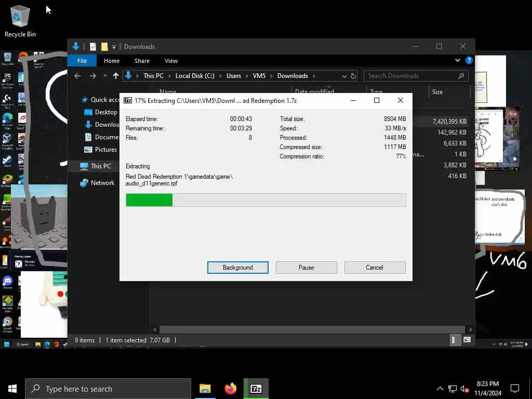This screenshot has height=399, width=532.
Task: Open clock showing 8:23 PM
Action: (x=487, y=389)
